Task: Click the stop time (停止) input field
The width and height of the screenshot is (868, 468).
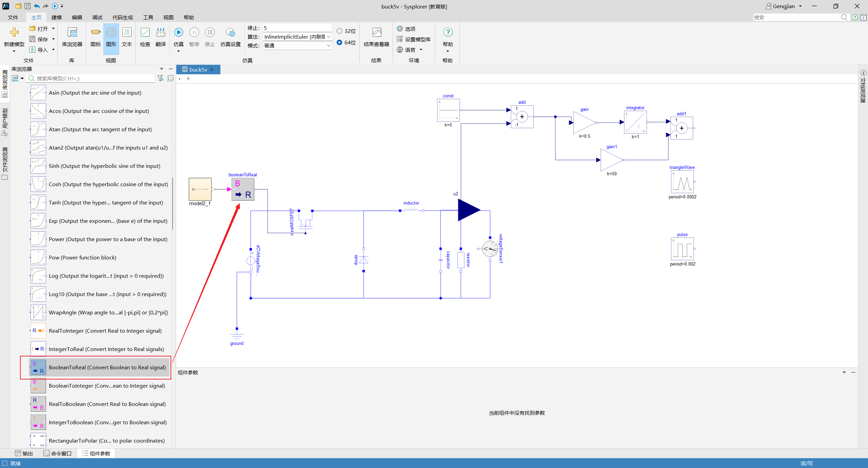Action: coord(297,28)
